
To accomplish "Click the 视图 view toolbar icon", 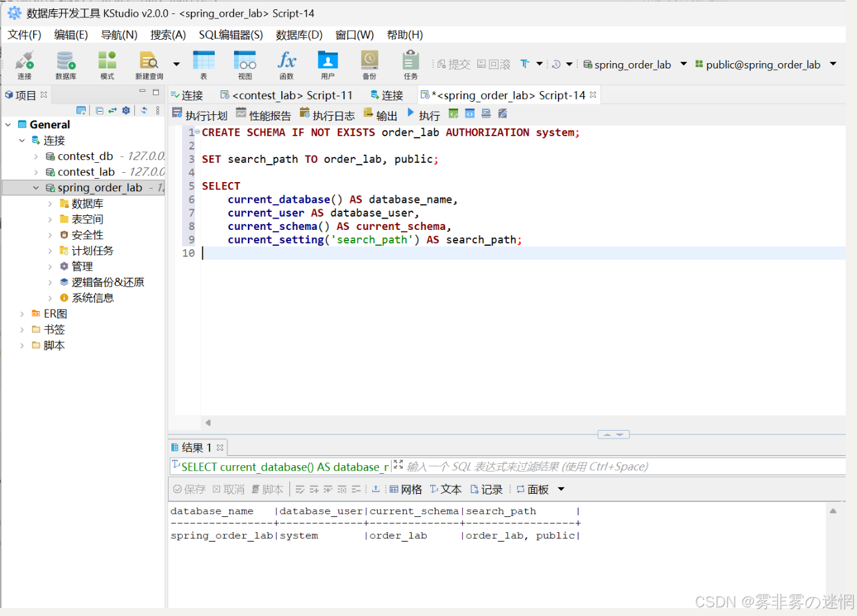I will (245, 64).
